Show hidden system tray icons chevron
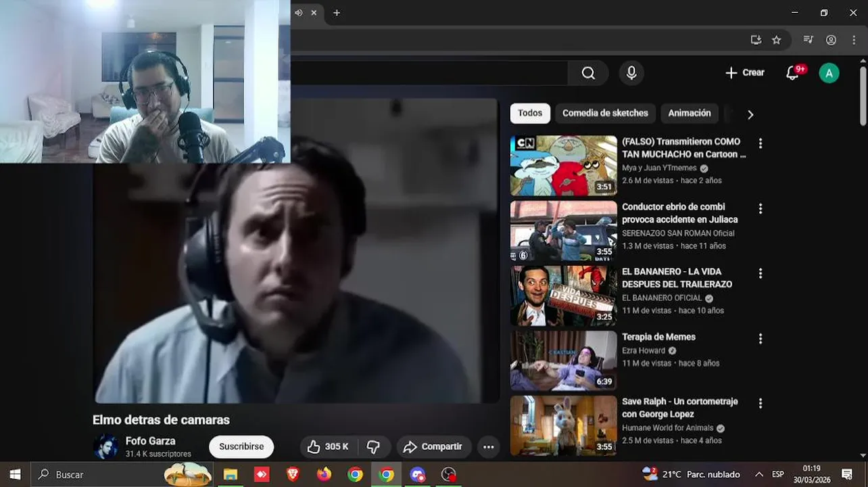 [758, 474]
